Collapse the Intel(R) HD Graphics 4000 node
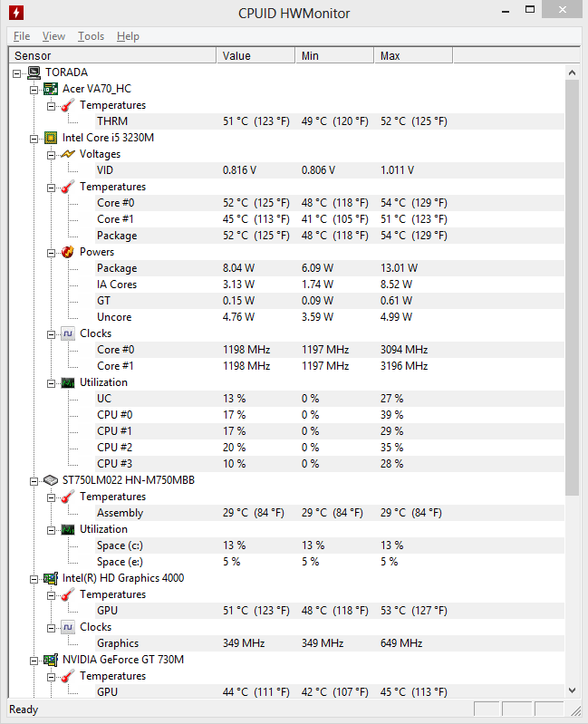Screen dimensions: 588x724 (34, 579)
